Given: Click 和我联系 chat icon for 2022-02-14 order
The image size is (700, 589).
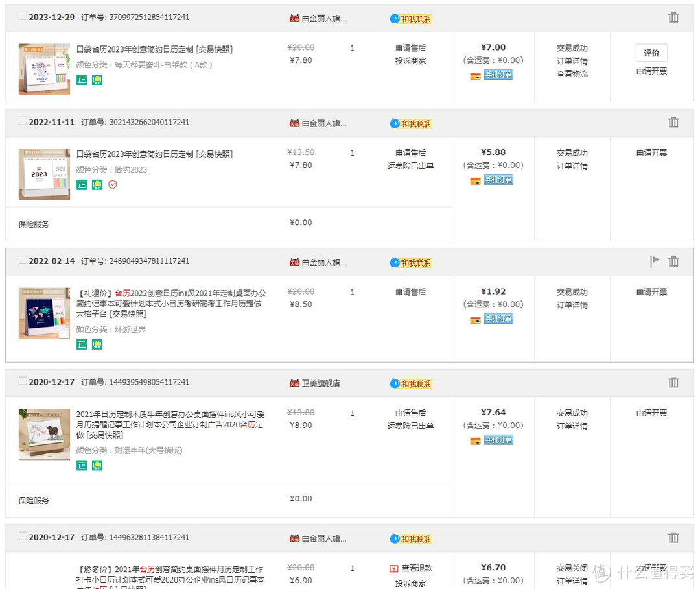Looking at the screenshot, I should [411, 262].
